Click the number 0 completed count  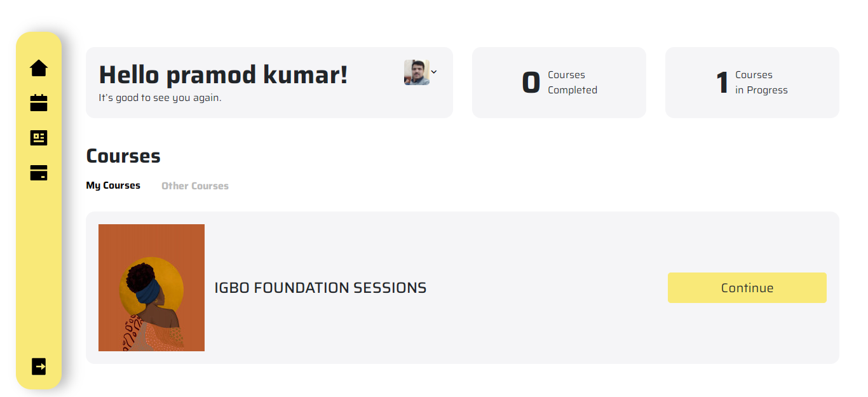531,83
